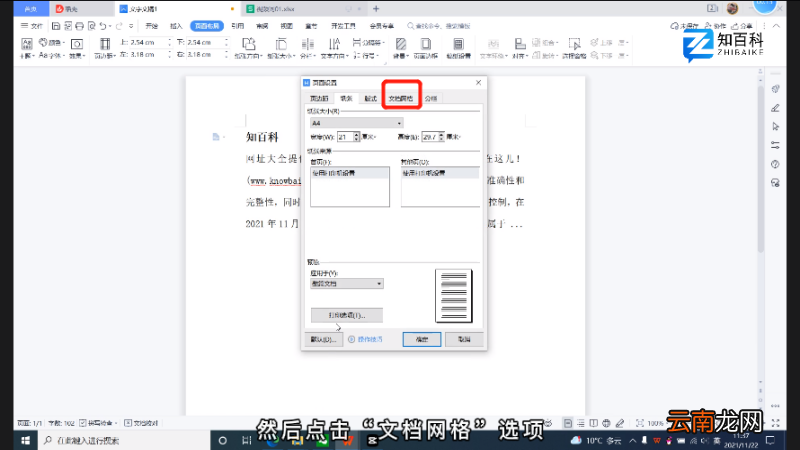The image size is (800, 450).
Task: Click the 纸张方向 orientation icon in ribbon
Action: coord(248,48)
